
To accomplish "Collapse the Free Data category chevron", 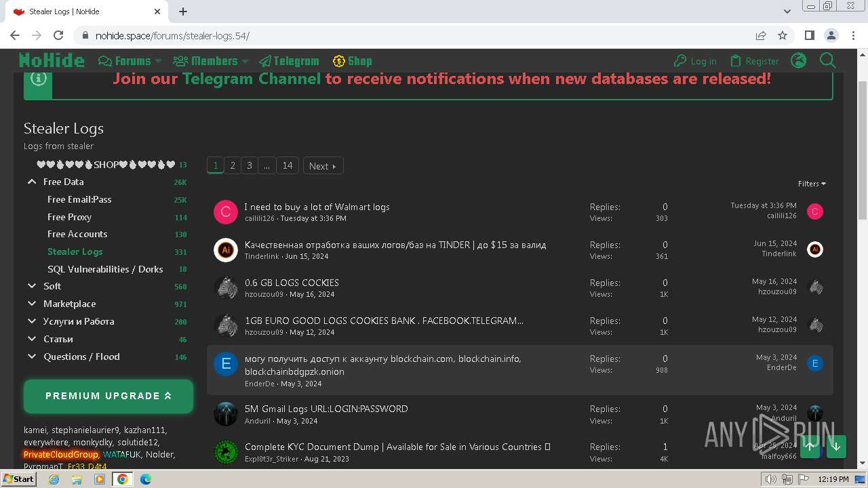I will coord(32,182).
